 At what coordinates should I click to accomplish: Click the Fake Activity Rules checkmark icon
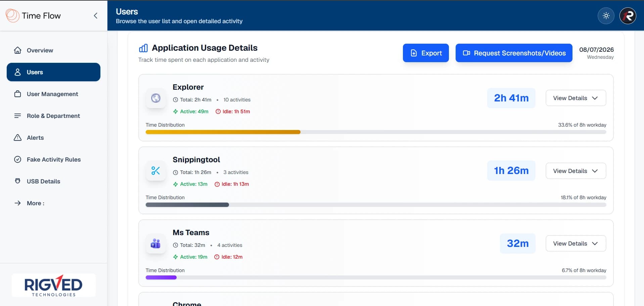click(17, 160)
